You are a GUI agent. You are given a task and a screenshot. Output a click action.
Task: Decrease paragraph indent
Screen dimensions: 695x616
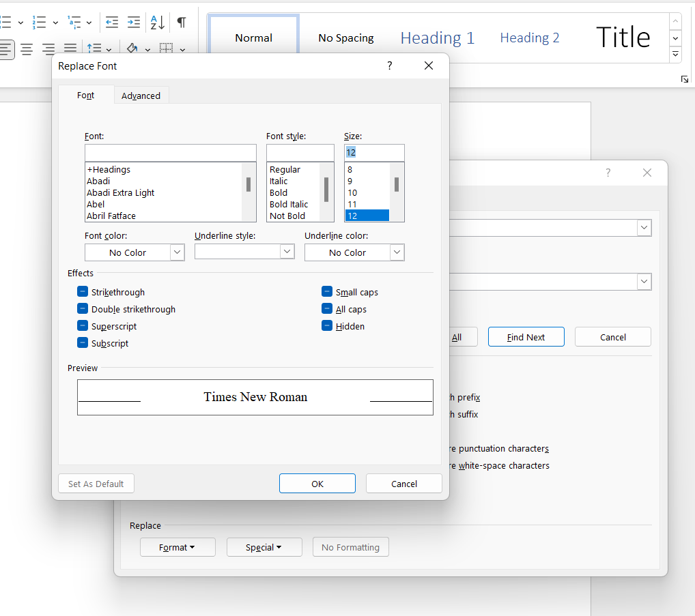(112, 22)
